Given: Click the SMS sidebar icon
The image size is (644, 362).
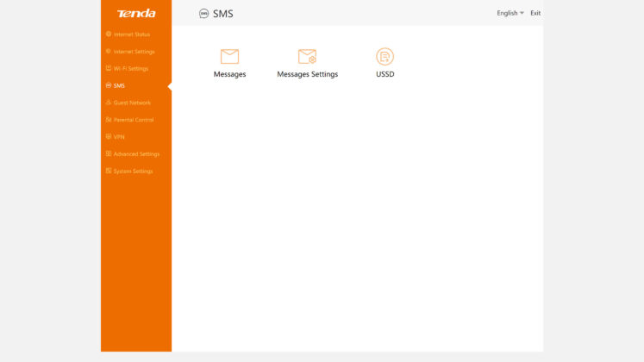Looking at the screenshot, I should pyautogui.click(x=109, y=85).
